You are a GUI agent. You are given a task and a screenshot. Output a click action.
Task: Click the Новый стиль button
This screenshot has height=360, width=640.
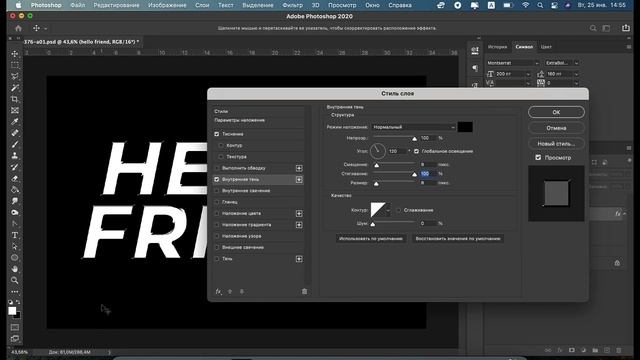[556, 144]
